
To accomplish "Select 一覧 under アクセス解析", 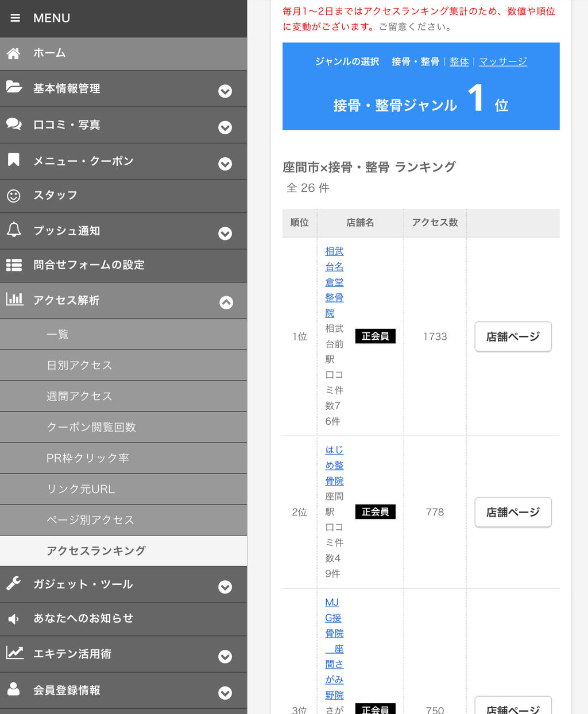I will 123,334.
